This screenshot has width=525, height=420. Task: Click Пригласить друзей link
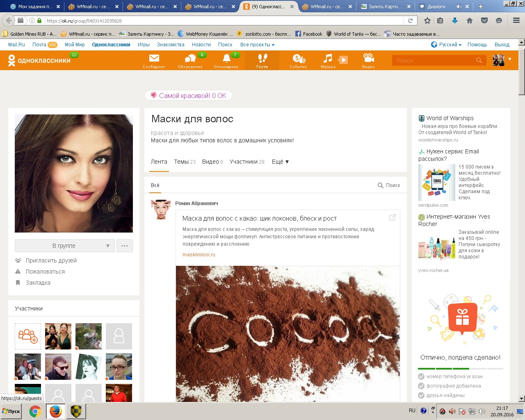coord(51,260)
